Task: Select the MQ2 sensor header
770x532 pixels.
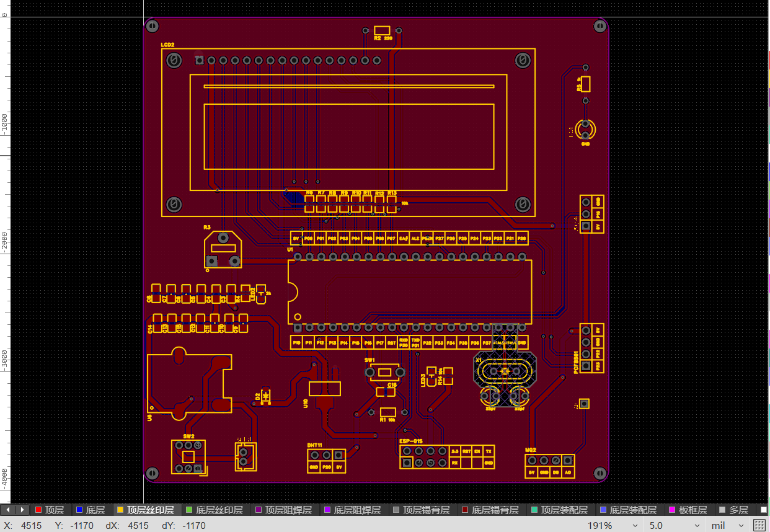Action: click(550, 466)
